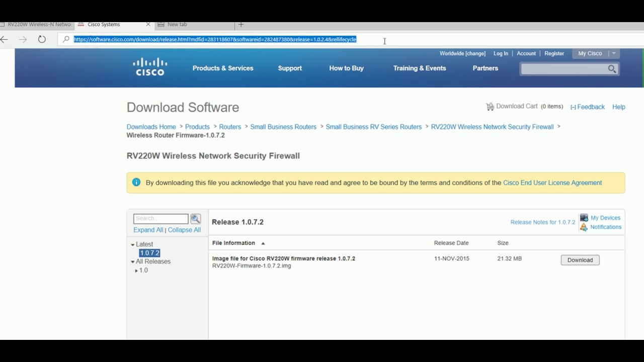Image resolution: width=644 pixels, height=362 pixels.
Task: Open the My Cisco dropdown arrow
Action: [614, 53]
